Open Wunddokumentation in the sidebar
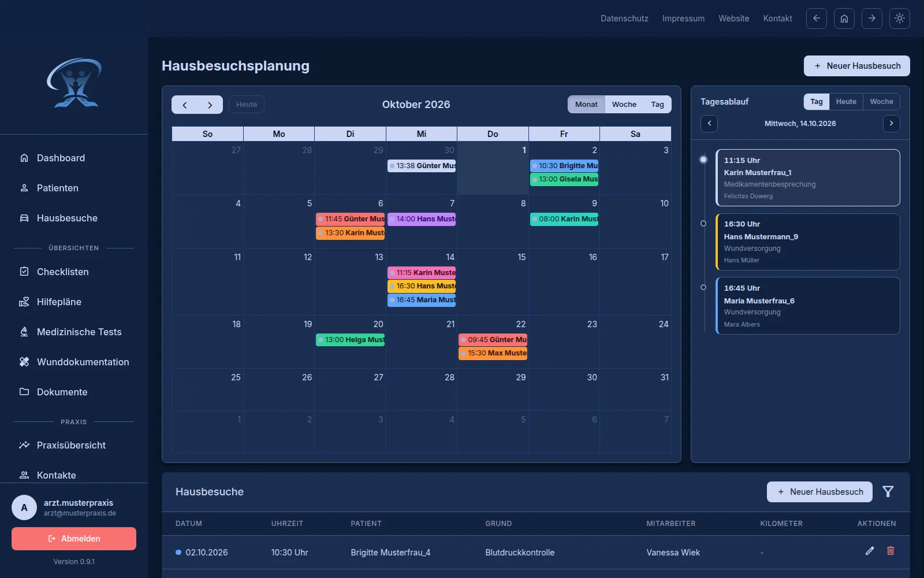This screenshot has width=924, height=578. click(74, 362)
